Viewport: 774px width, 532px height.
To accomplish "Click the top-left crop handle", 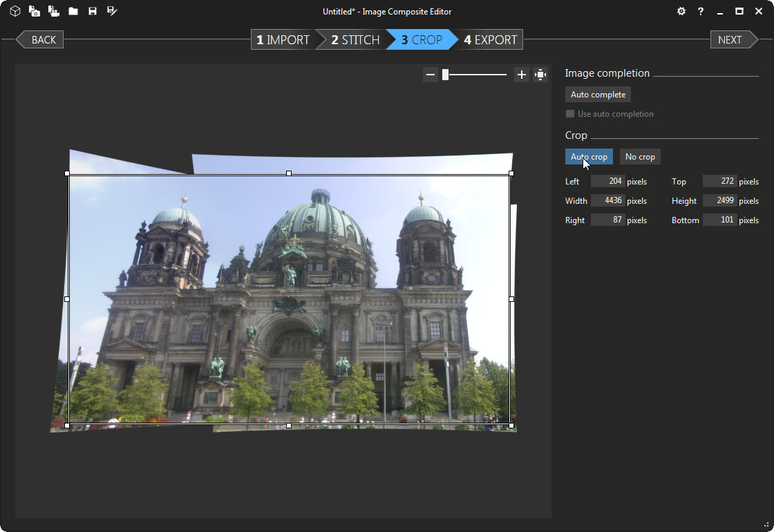I will click(x=67, y=173).
